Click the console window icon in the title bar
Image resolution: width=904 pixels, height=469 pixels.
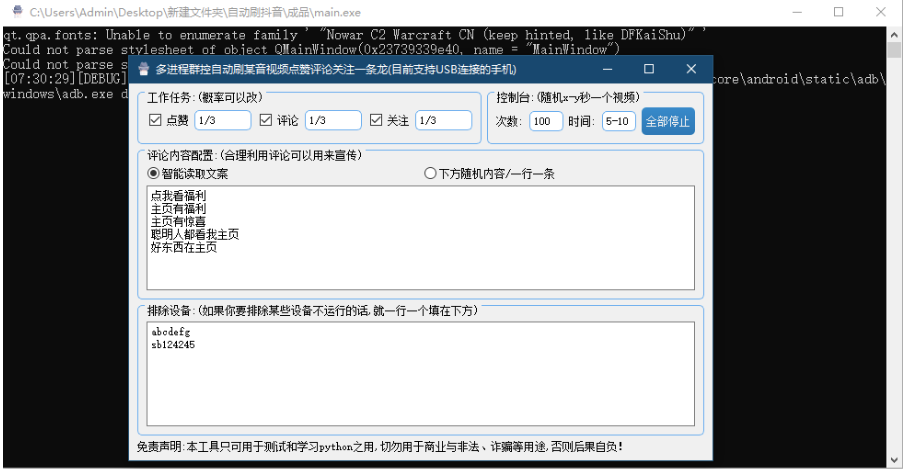coord(14,12)
